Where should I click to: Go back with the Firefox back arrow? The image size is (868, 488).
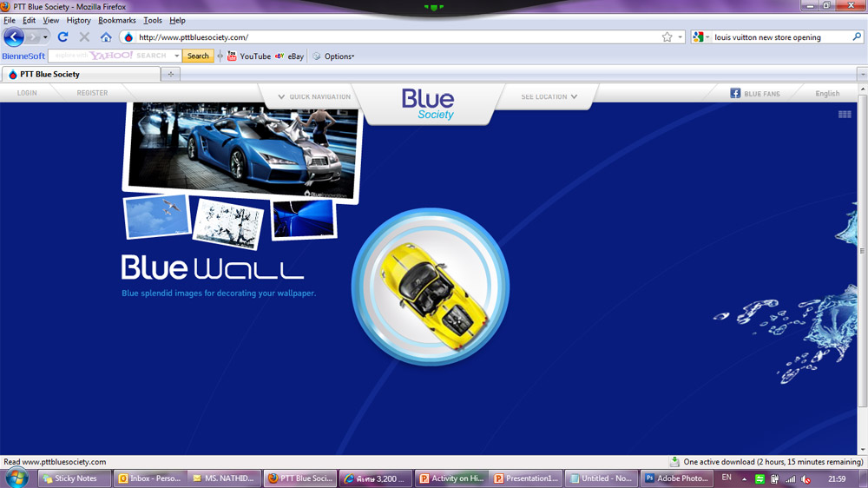14,37
